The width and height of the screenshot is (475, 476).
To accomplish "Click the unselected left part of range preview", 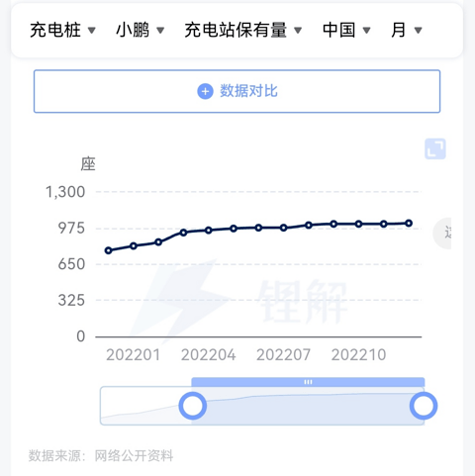I will 145,406.
